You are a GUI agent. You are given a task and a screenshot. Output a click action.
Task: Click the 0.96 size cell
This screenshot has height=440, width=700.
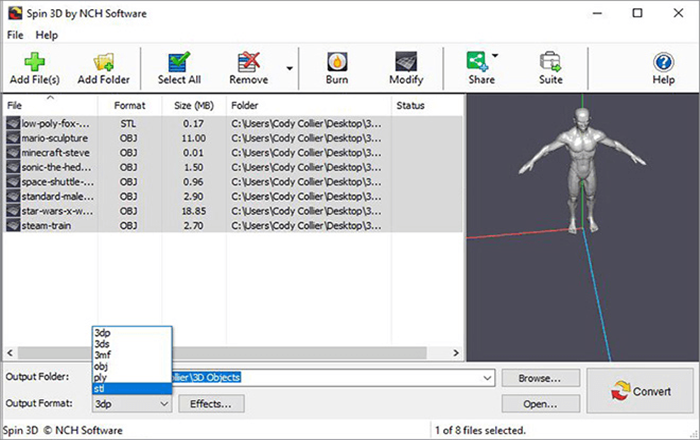tap(193, 182)
